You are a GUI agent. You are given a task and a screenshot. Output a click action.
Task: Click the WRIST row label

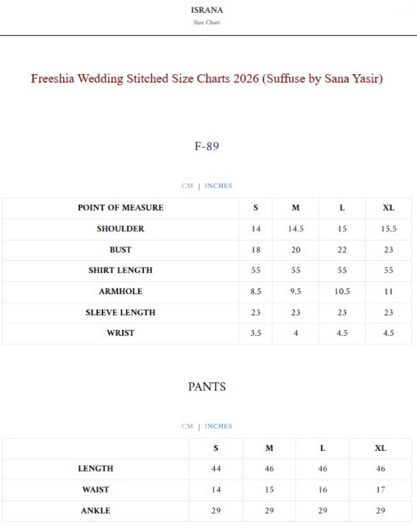(x=120, y=333)
